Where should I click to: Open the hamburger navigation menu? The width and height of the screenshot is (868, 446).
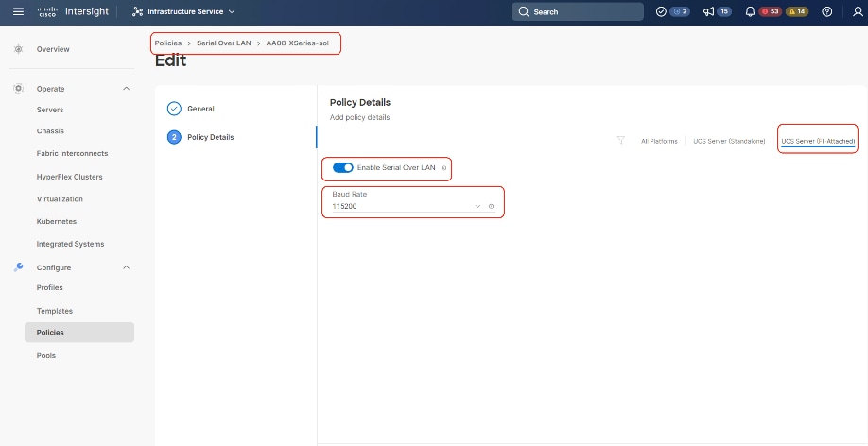18,11
